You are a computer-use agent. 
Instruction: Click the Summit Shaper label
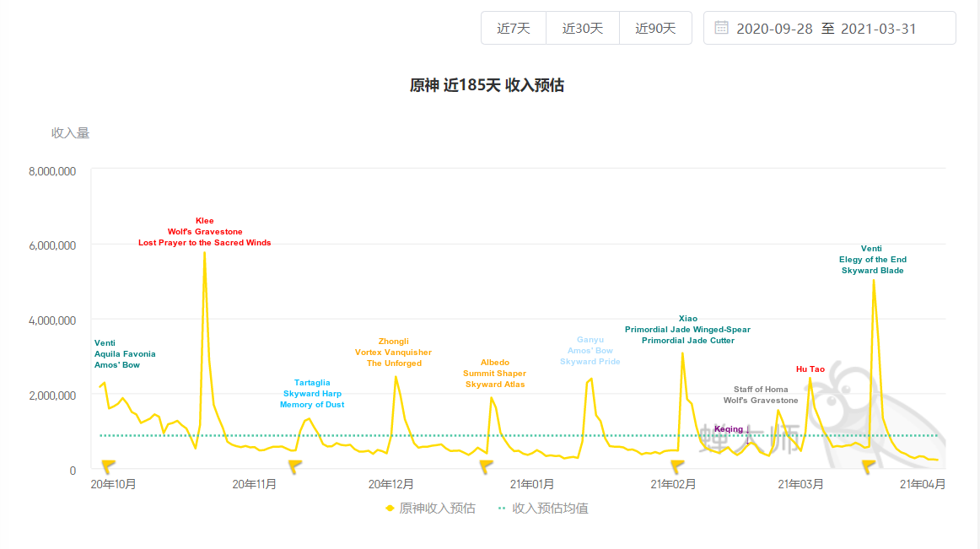495,374
